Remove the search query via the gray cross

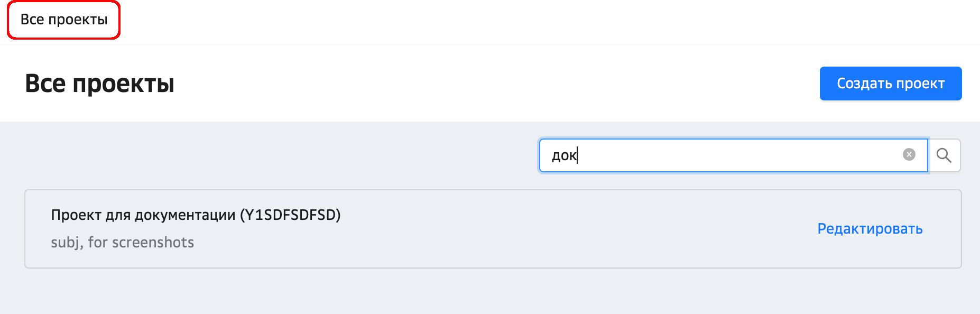909,154
